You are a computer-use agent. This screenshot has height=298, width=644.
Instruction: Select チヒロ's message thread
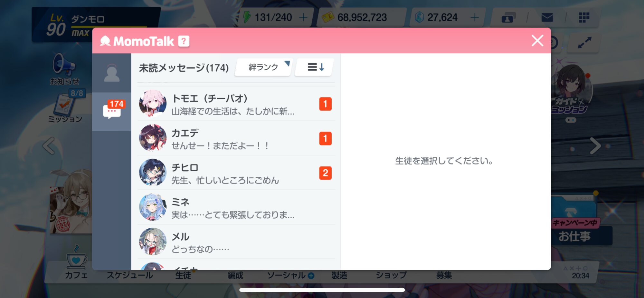point(236,173)
